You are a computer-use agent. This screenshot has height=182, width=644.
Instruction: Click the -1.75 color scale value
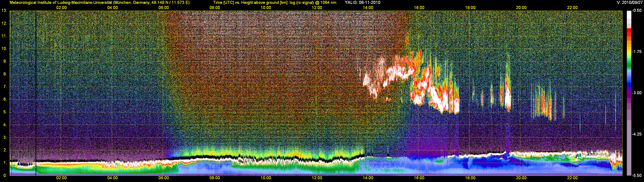(x=637, y=52)
